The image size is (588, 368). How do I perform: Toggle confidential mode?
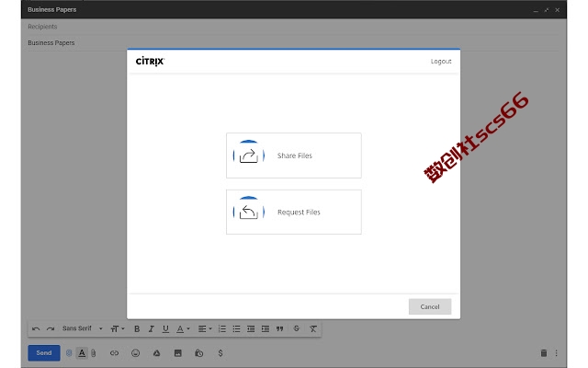click(199, 353)
